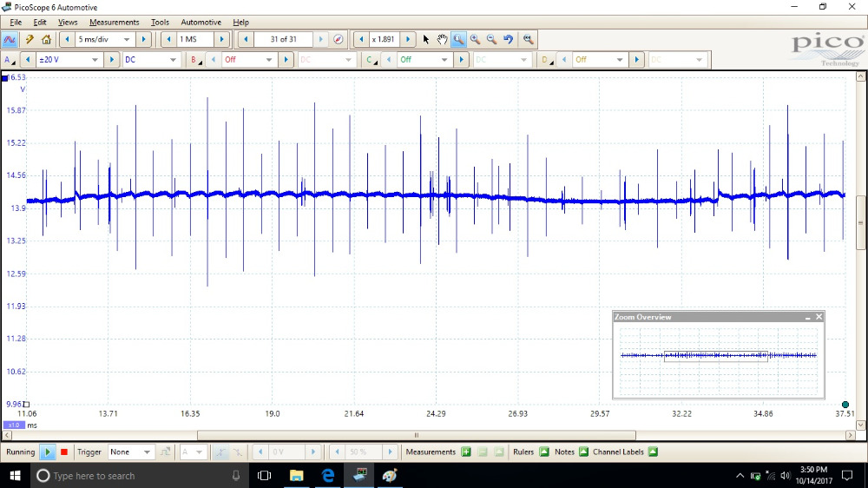Close the Zoom Overview panel
Viewport: 868px width, 488px height.
click(x=819, y=317)
